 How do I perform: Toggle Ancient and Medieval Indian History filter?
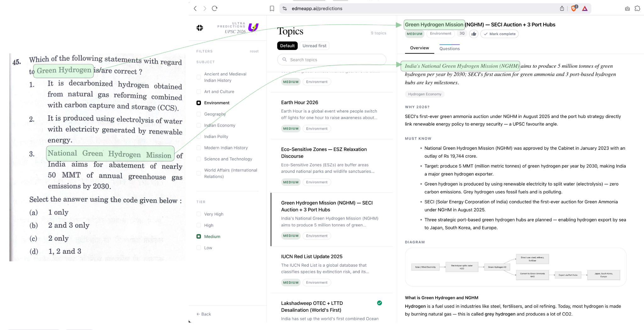(199, 77)
